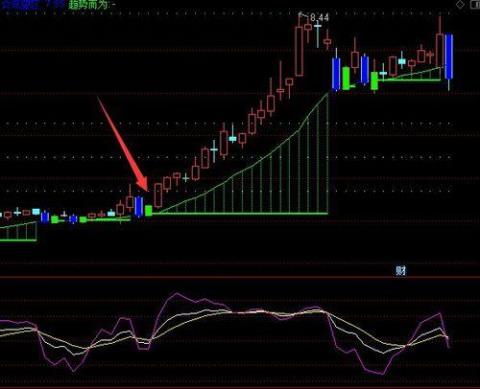The image size is (480, 389).
Task: Click the diamond icon at top right
Action: point(460,4)
